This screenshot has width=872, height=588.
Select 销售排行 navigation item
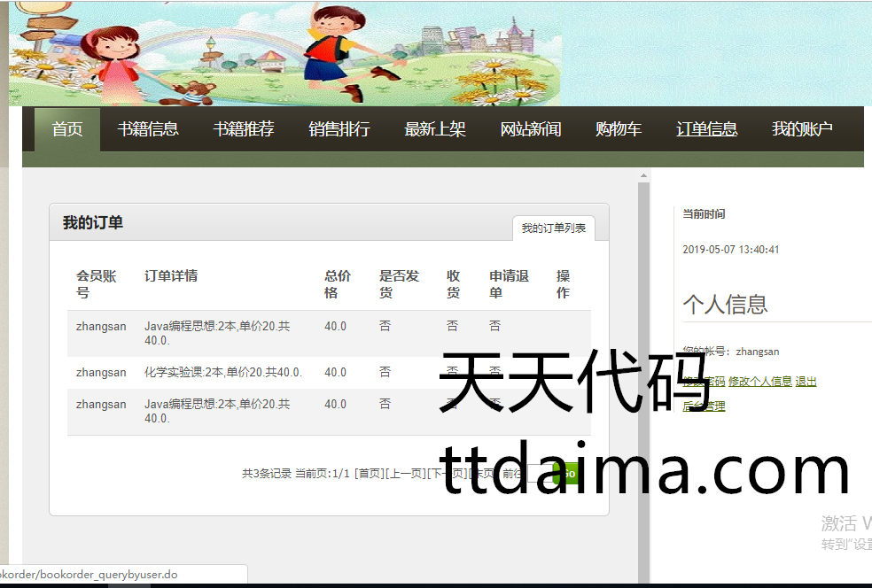[339, 129]
